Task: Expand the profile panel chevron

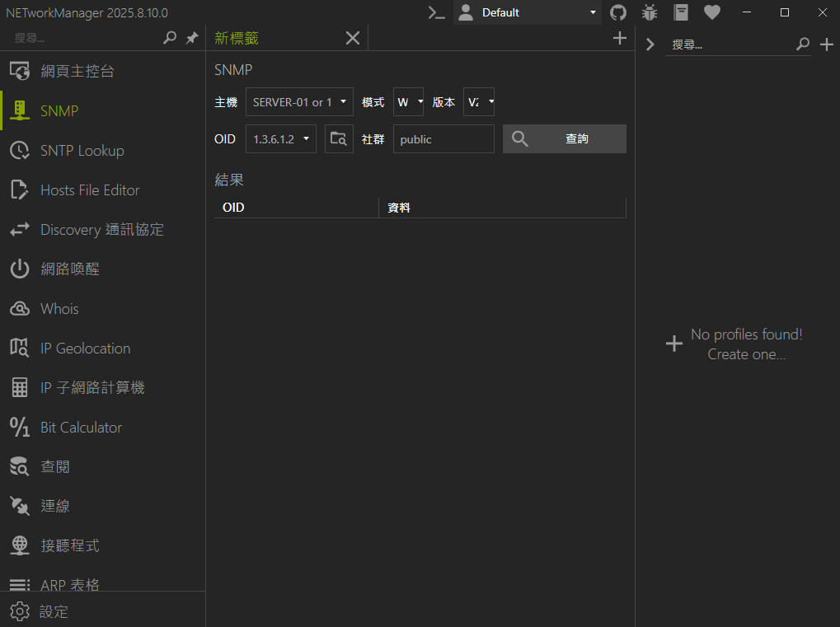Action: [650, 44]
